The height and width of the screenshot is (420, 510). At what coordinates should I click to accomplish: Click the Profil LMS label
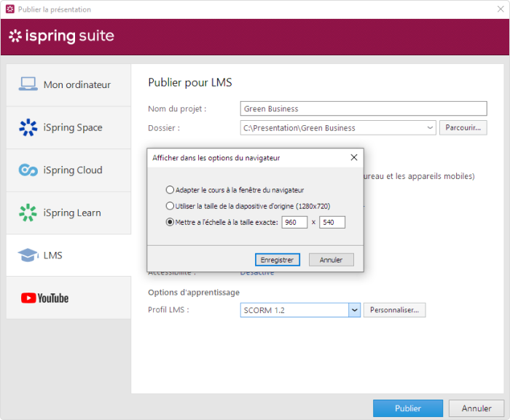pos(168,309)
